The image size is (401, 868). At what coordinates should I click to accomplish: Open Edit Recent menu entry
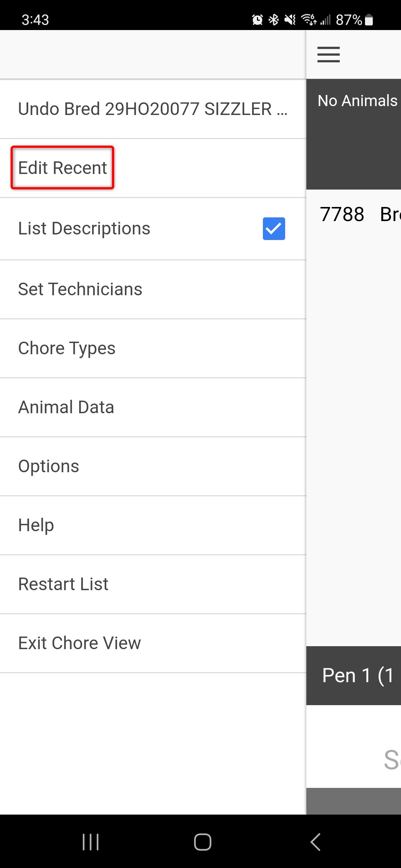153,168
